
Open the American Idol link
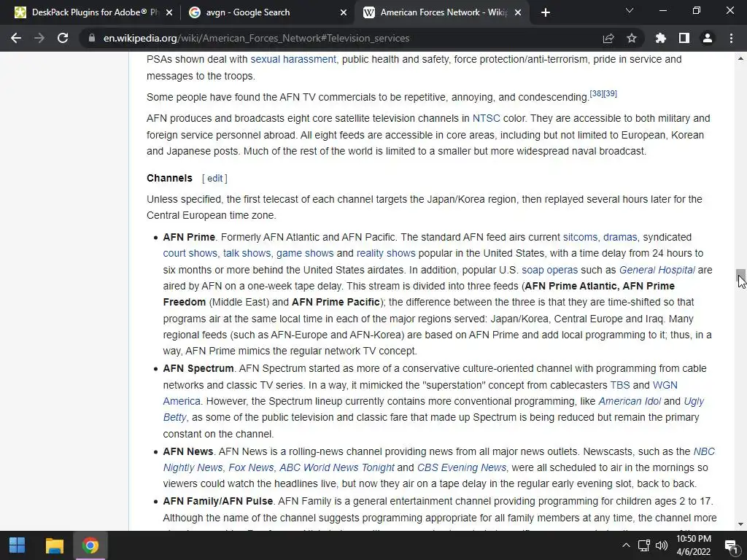tap(630, 401)
